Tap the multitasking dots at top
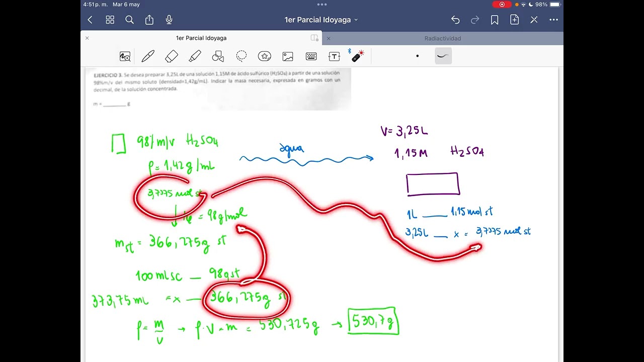 pos(322,4)
